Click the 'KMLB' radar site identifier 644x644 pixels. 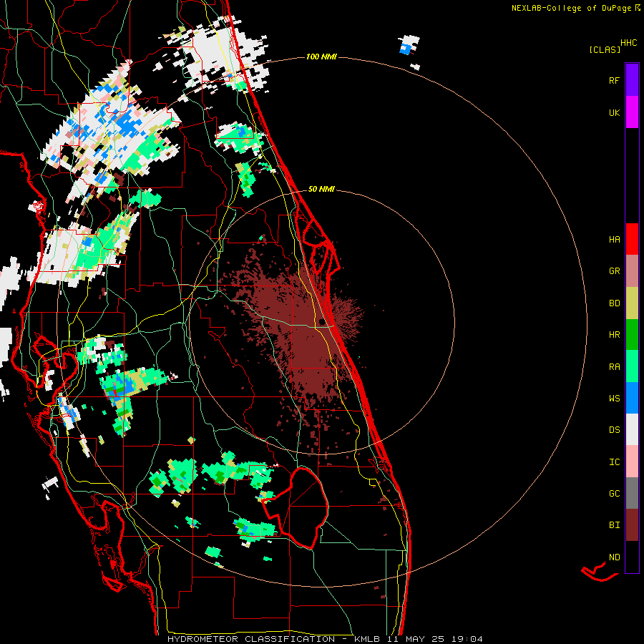(x=367, y=639)
